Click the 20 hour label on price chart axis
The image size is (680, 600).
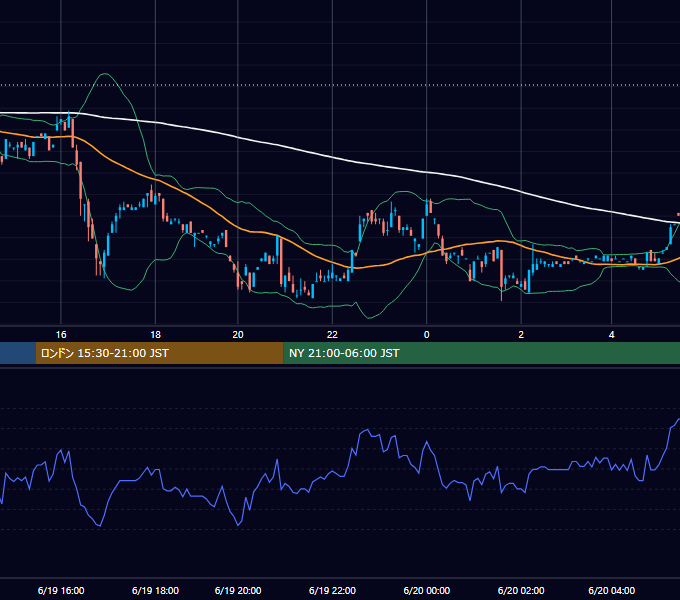[x=238, y=335]
